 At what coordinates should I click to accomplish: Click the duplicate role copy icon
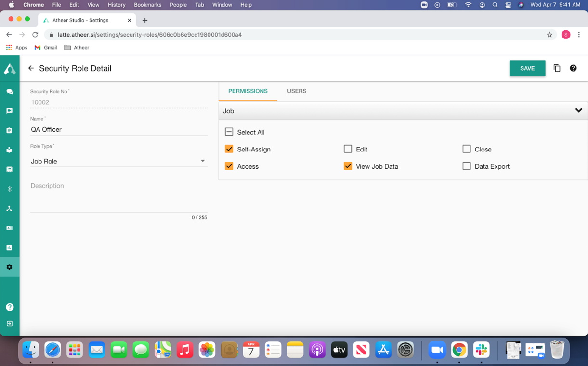coord(557,68)
